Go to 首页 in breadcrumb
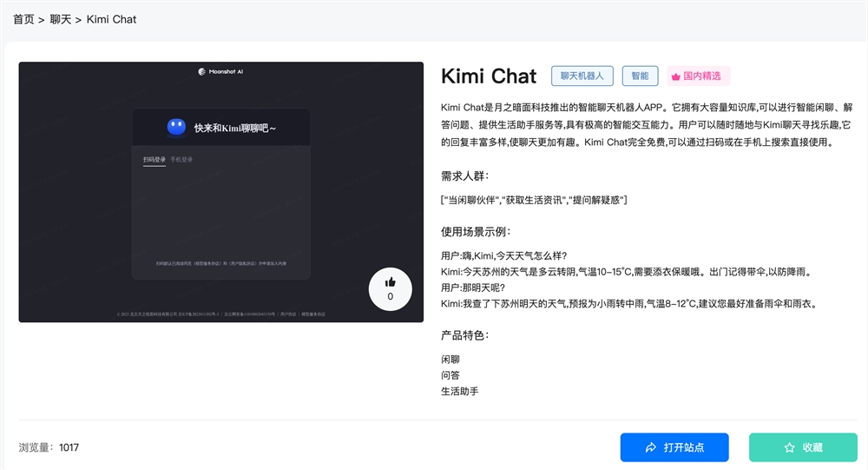The height and width of the screenshot is (470, 868). coord(23,19)
